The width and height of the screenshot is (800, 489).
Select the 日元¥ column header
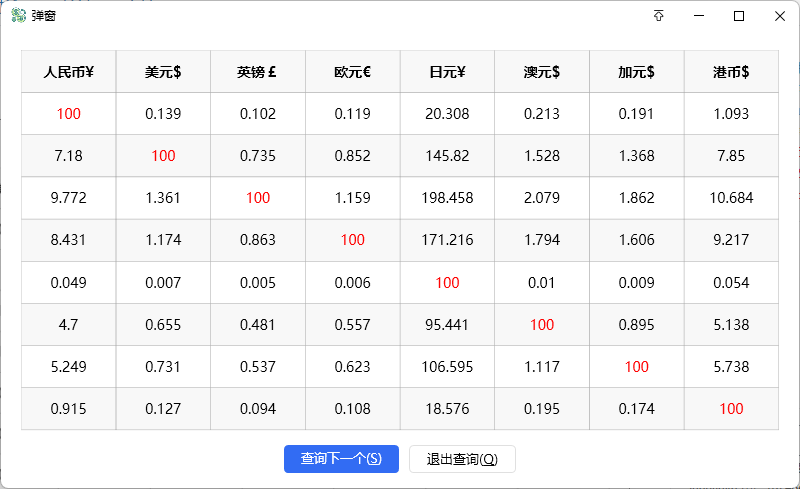[x=447, y=71]
